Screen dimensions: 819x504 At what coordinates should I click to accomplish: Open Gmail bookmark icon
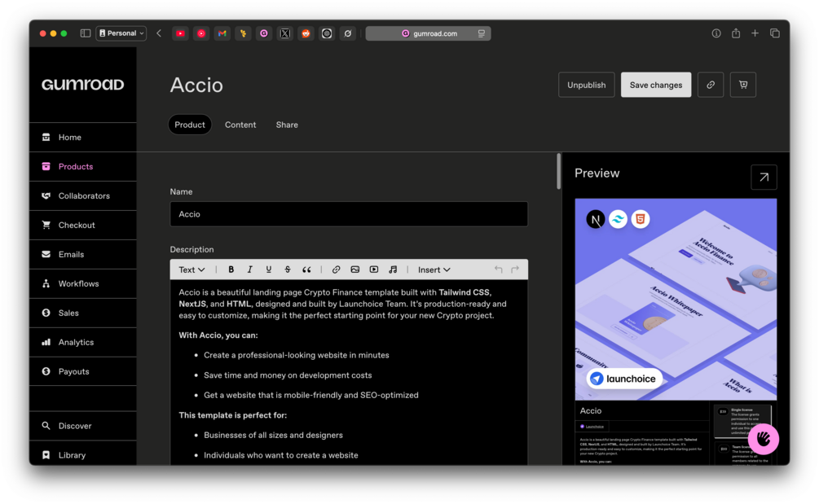222,33
